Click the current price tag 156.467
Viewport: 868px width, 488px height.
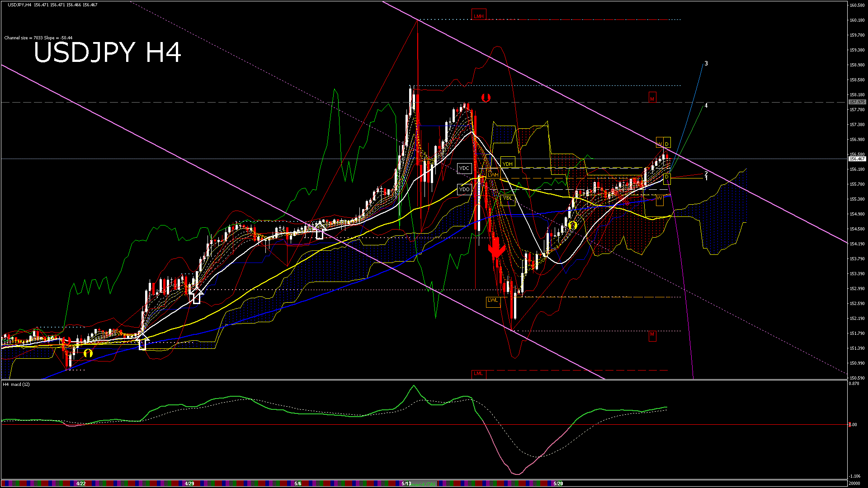tap(857, 159)
